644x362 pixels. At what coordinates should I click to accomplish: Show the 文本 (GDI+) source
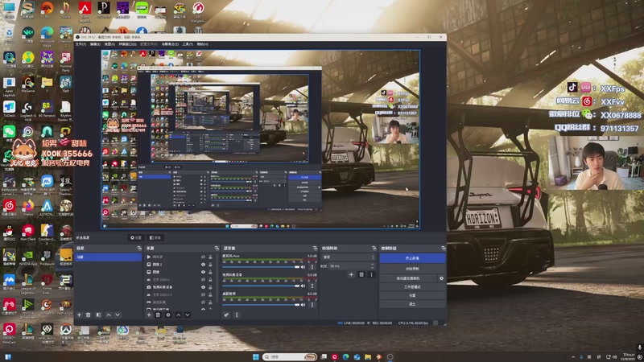click(x=203, y=279)
